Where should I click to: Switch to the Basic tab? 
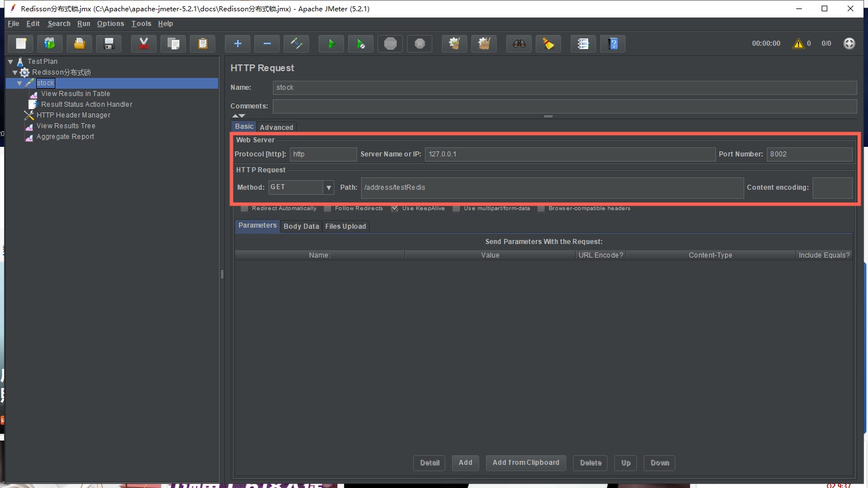[x=244, y=127]
